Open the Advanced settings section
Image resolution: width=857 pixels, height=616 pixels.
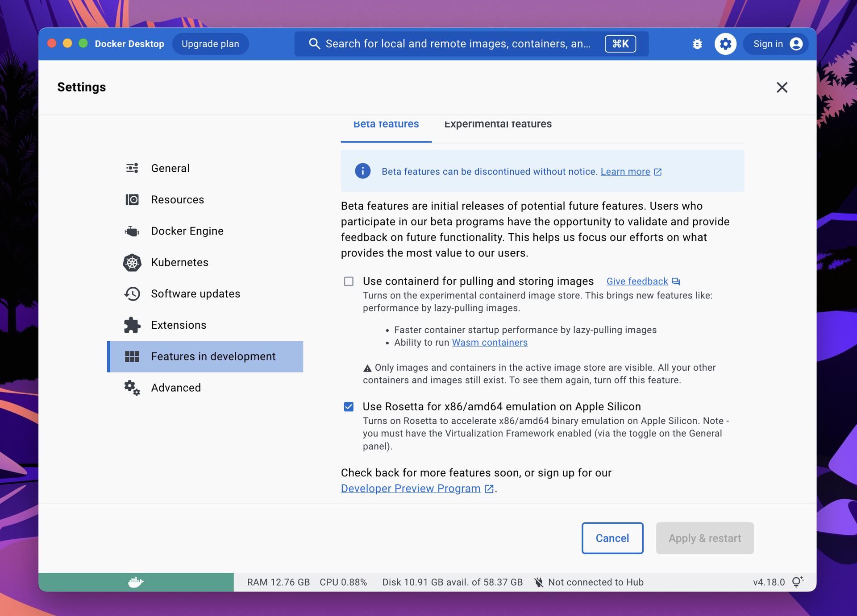click(176, 388)
